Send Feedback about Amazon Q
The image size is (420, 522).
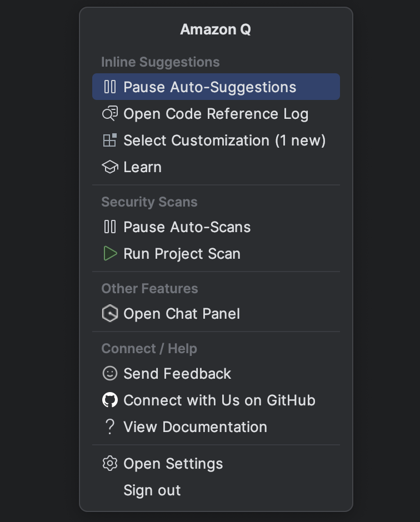(178, 373)
